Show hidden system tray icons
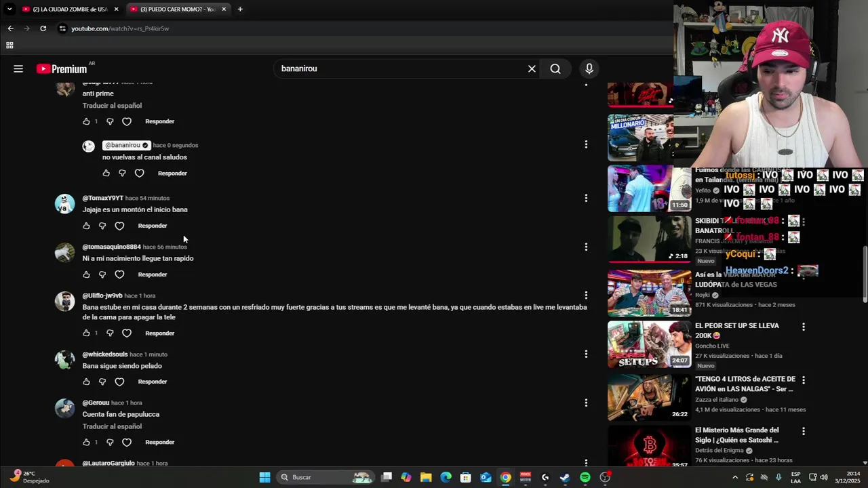This screenshot has width=868, height=488. (735, 477)
